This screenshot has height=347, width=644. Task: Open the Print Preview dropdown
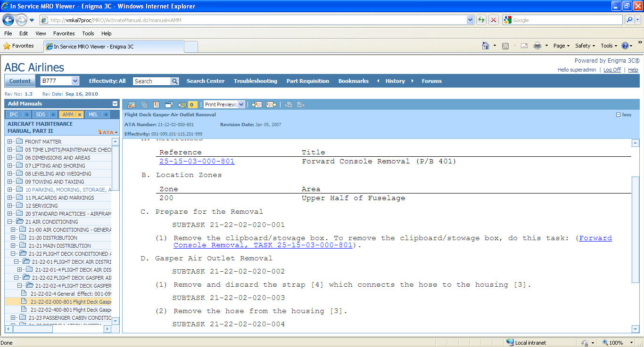241,105
